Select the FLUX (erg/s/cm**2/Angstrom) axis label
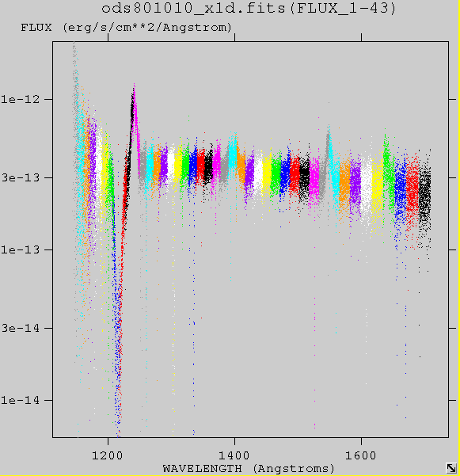Image resolution: width=460 pixels, height=476 pixels. pyautogui.click(x=126, y=28)
